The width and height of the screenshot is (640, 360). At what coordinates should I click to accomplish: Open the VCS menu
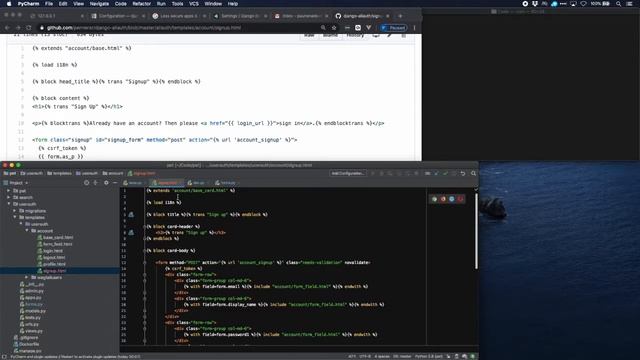pos(194,4)
